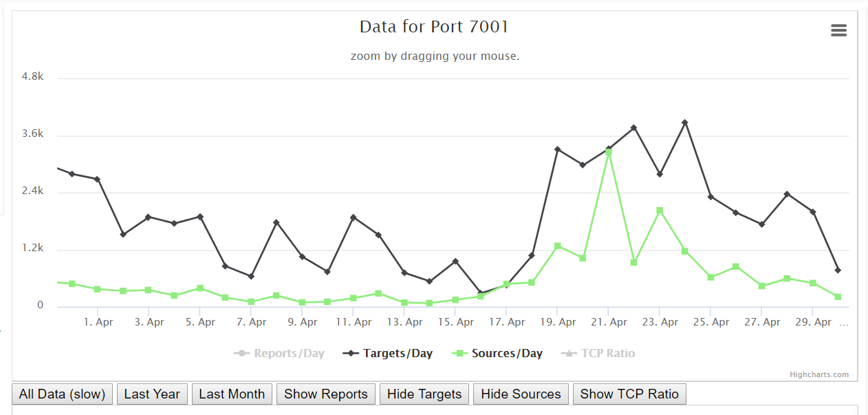Open the Highcharts.com credit link
The image size is (868, 415).
coord(818,375)
